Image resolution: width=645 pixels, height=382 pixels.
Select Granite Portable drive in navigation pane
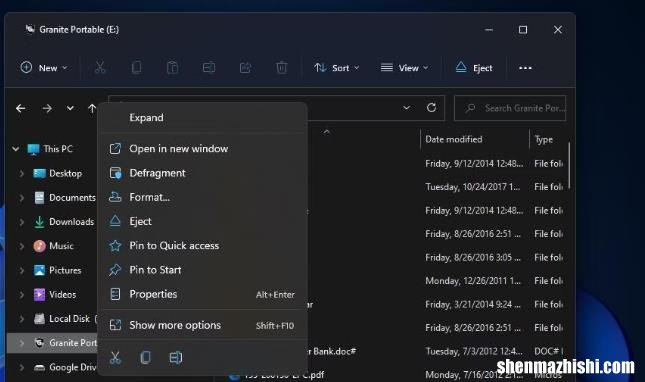(x=52, y=343)
